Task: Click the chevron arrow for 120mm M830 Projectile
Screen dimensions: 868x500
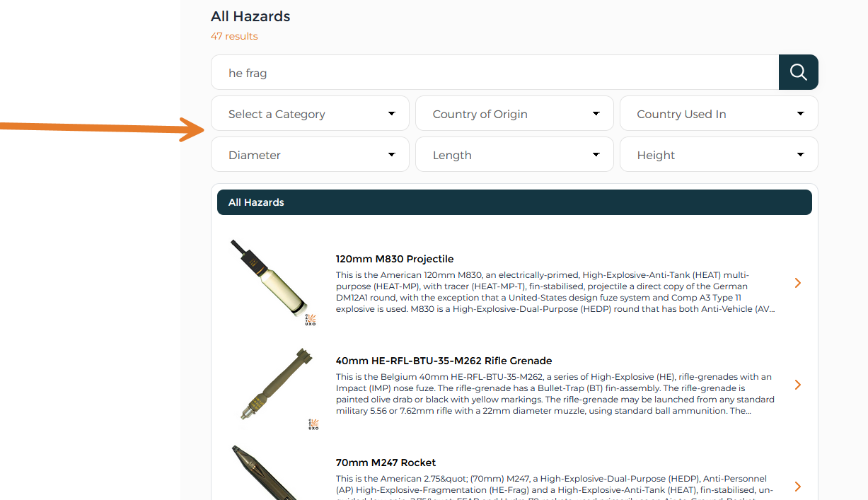Action: tap(798, 283)
